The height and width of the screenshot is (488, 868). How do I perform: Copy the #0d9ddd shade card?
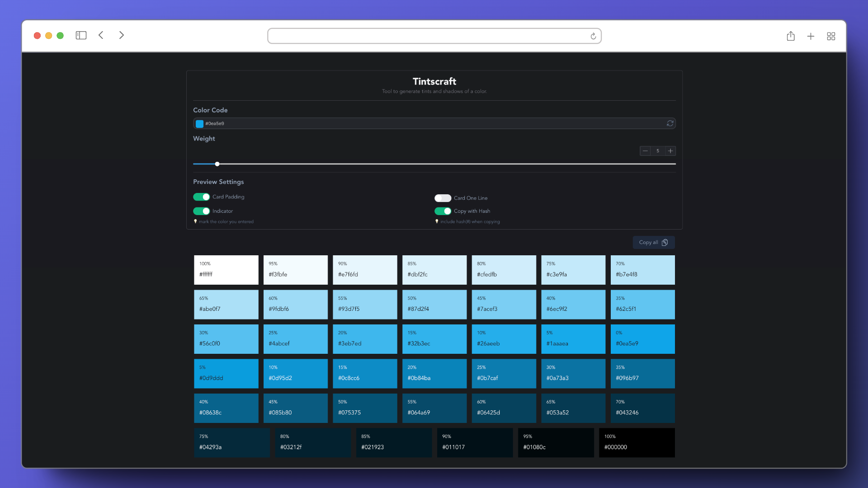(226, 374)
